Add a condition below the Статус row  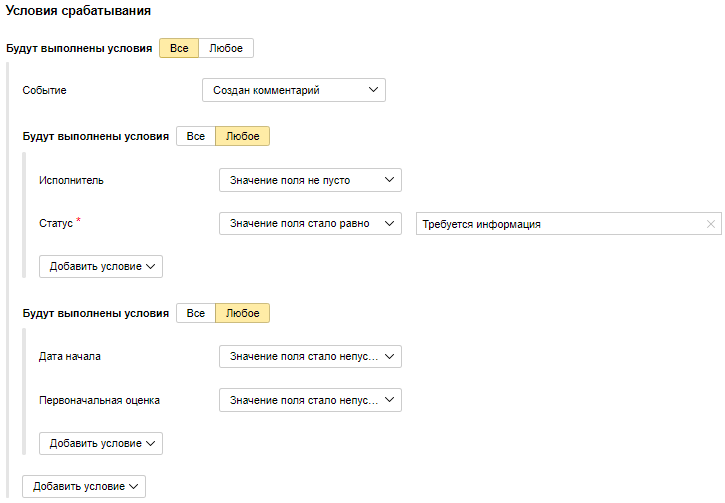(x=101, y=266)
